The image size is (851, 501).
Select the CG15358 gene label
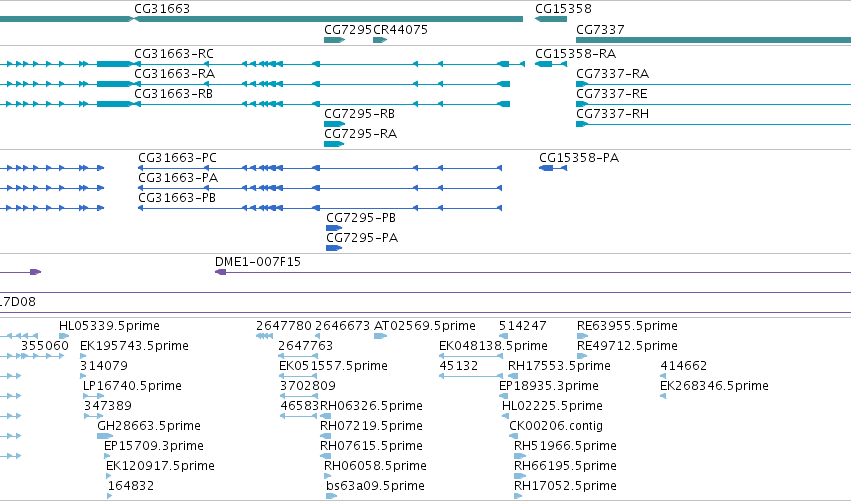point(563,9)
